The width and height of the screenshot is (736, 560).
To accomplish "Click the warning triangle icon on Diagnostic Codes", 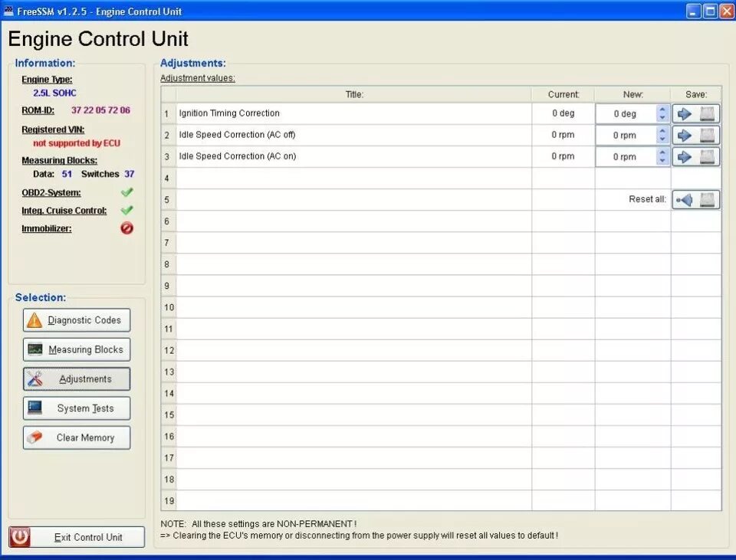I will coord(34,320).
